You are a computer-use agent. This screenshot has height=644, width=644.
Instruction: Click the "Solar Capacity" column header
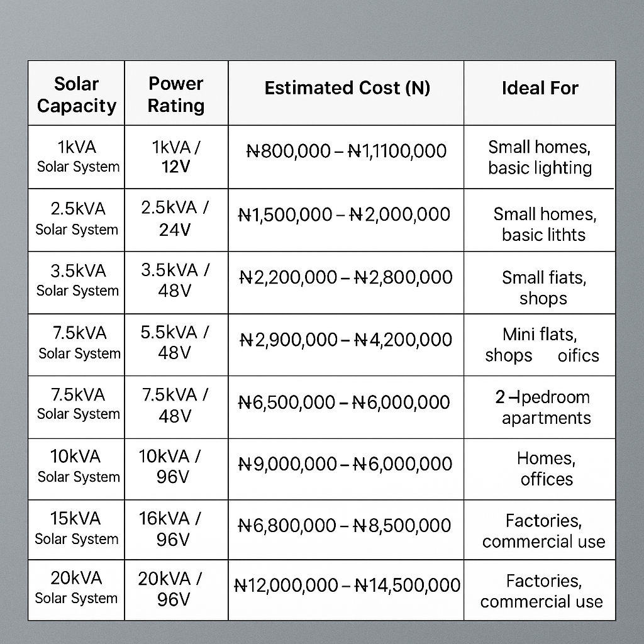(x=77, y=95)
